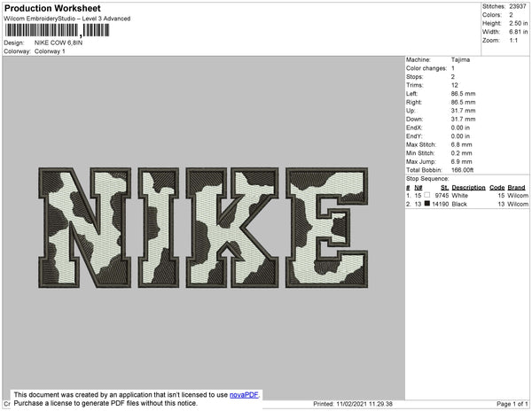532x411 pixels.
Task: Click the Code column header
Action: 497,188
